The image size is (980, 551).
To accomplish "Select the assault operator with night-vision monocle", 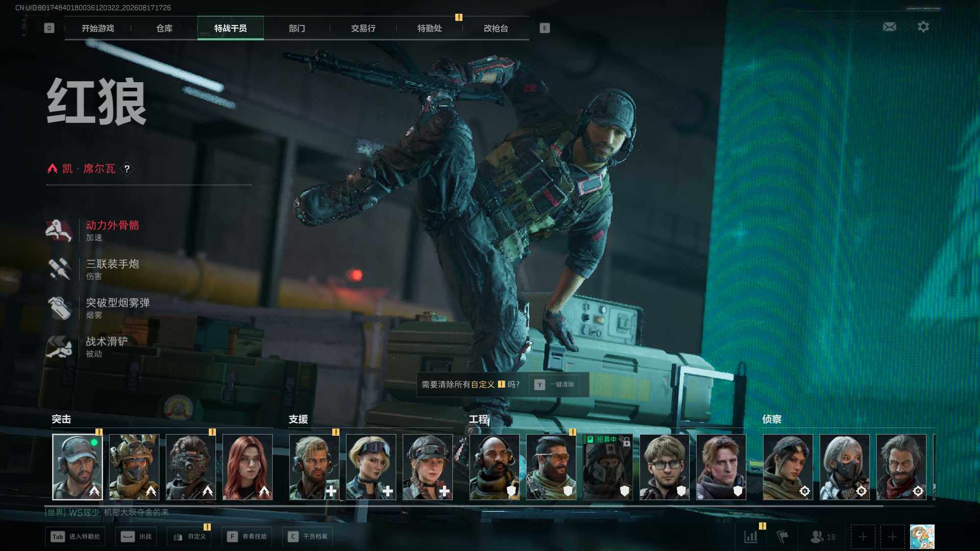I will coord(191,467).
